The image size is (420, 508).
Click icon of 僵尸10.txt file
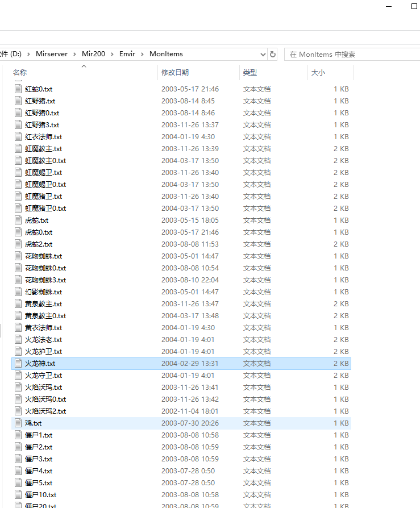[x=19, y=495]
